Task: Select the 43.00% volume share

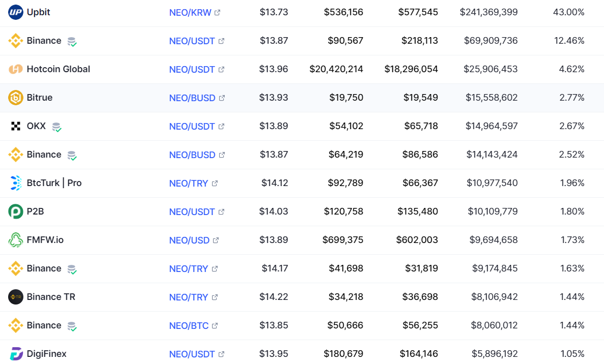Action: [568, 12]
